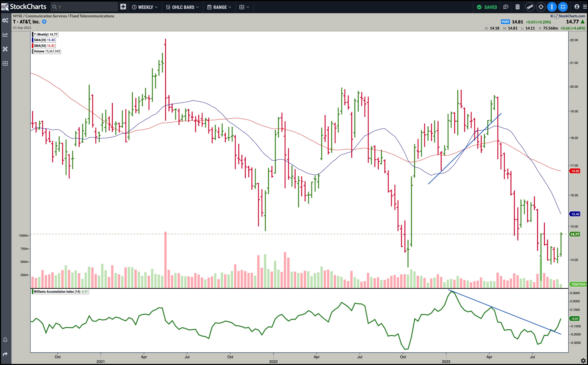Click the alerts bell icon

tap(5, 340)
